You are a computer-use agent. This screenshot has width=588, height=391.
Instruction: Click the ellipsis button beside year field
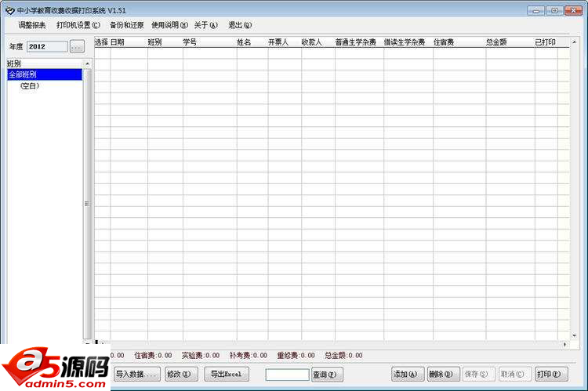click(77, 46)
